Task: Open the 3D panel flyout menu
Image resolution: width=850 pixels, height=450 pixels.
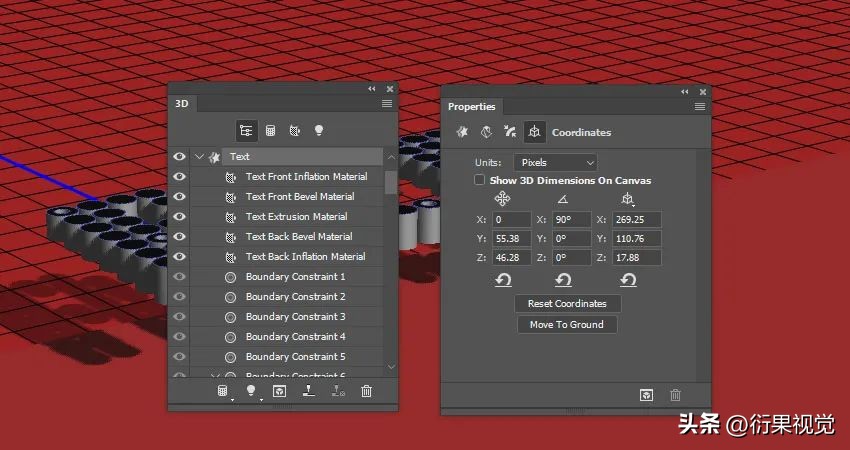Action: (x=387, y=103)
